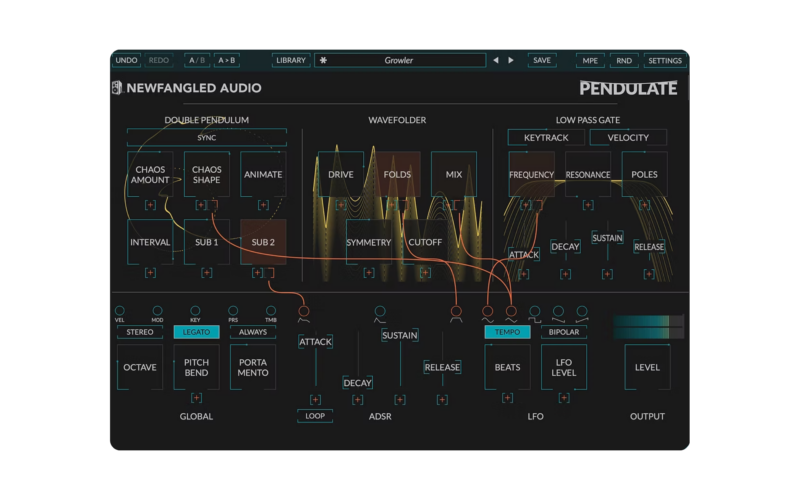The image size is (800, 500).
Task: Click the ADSR Sustain slider handle
Action: pyautogui.click(x=399, y=335)
